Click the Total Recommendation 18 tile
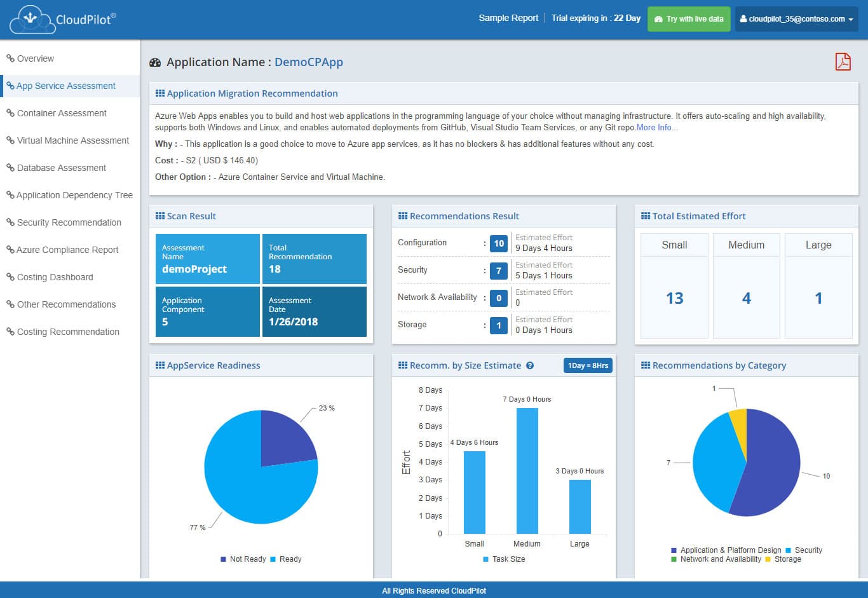This screenshot has width=868, height=598. (x=315, y=259)
